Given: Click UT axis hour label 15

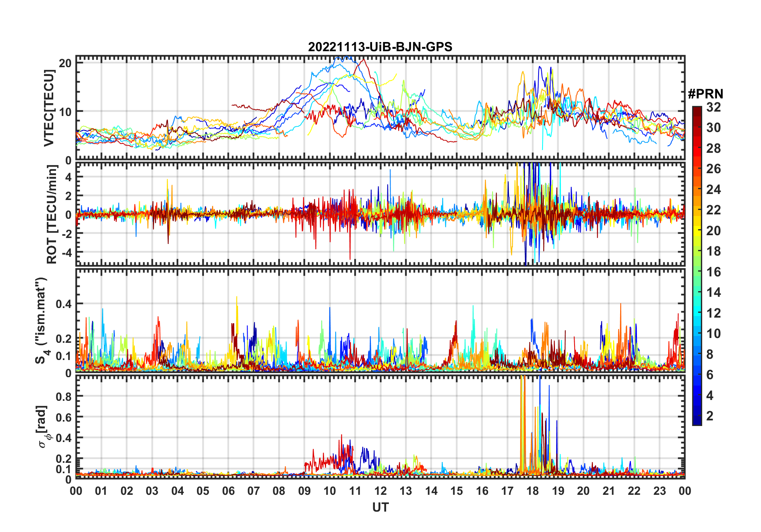Looking at the screenshot, I should (457, 491).
